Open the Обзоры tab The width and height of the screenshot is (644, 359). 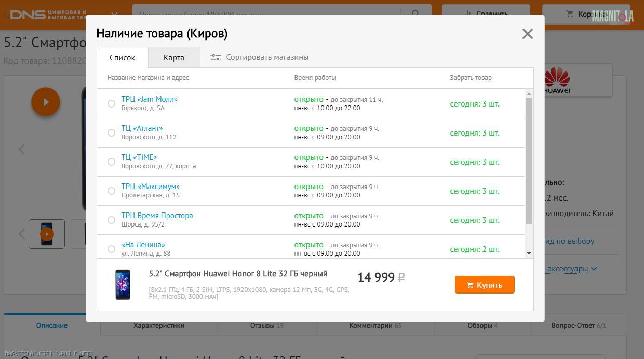(483, 325)
